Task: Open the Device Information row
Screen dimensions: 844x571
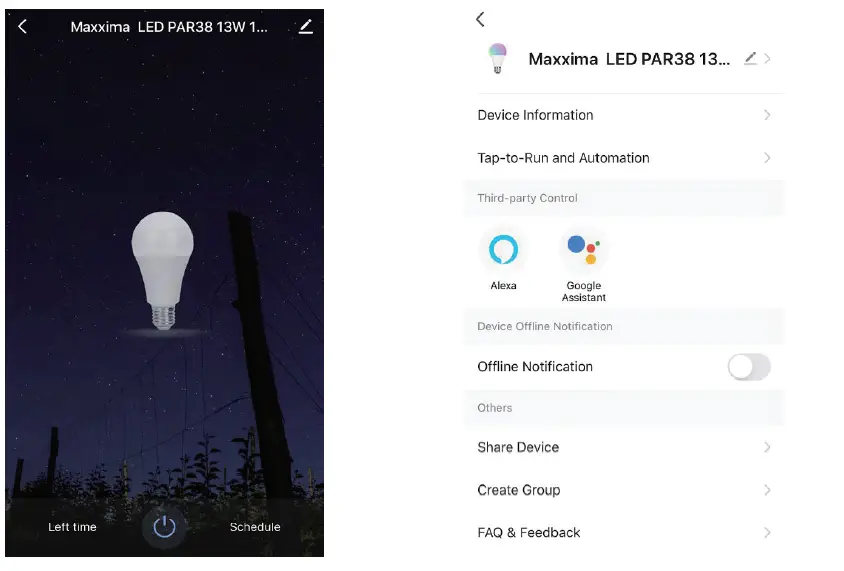Action: pyautogui.click(x=624, y=115)
